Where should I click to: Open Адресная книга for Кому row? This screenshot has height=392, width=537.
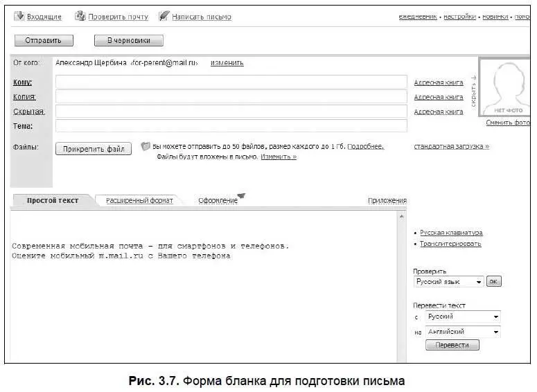(x=439, y=82)
